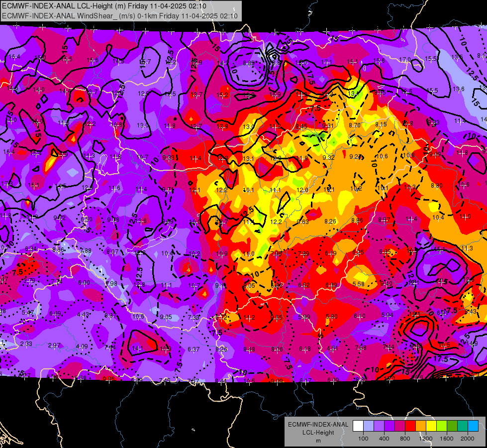Select the sky blue legend swatch
The height and width of the screenshot is (448, 487).
(x=473, y=426)
